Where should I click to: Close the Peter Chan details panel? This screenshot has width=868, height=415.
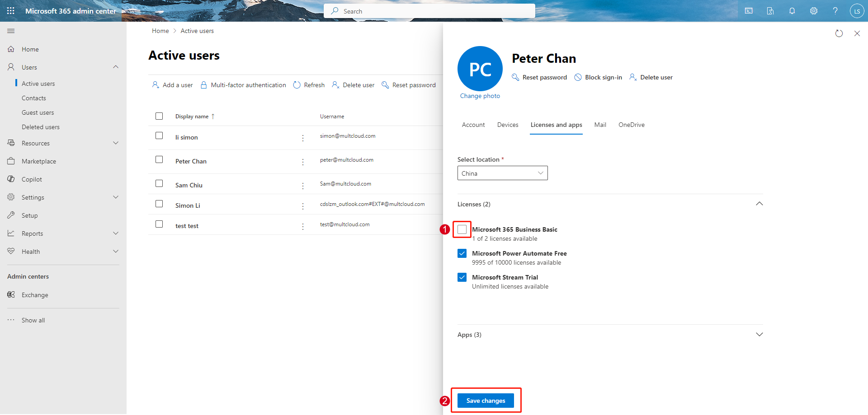click(857, 33)
